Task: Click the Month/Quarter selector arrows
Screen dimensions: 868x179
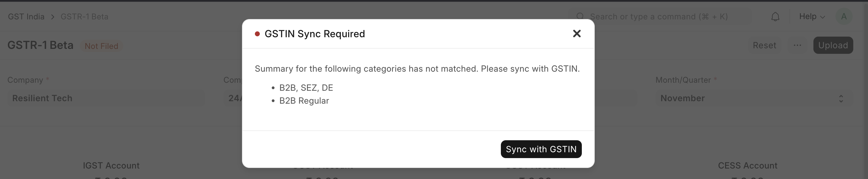Action: point(841,98)
